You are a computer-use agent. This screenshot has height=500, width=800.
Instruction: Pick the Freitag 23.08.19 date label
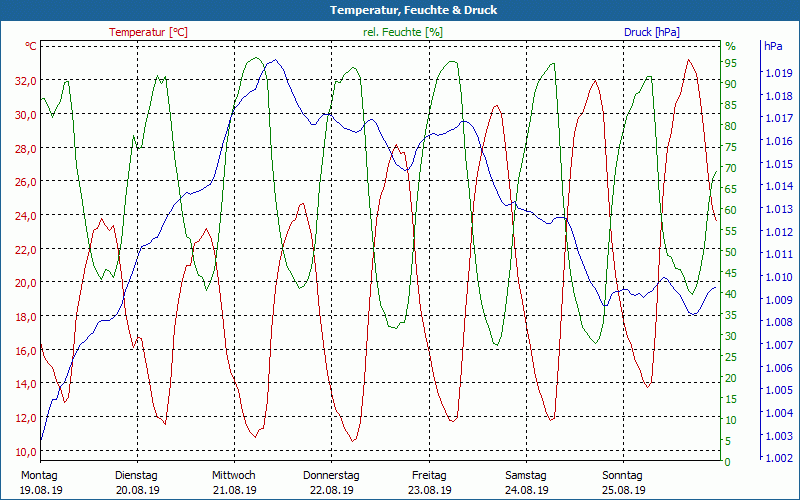click(x=429, y=482)
